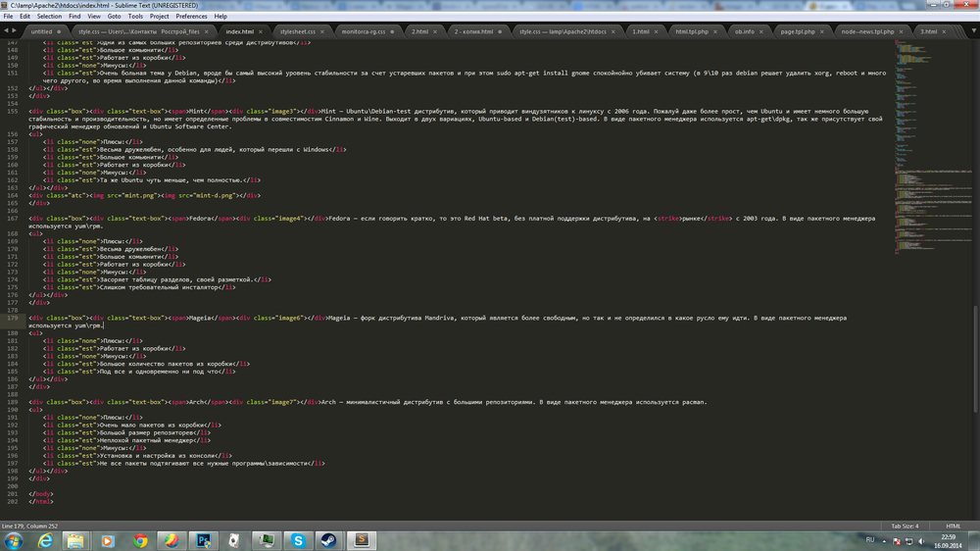Click the RU language indicator
Image resolution: width=980 pixels, height=551 pixels.
869,540
